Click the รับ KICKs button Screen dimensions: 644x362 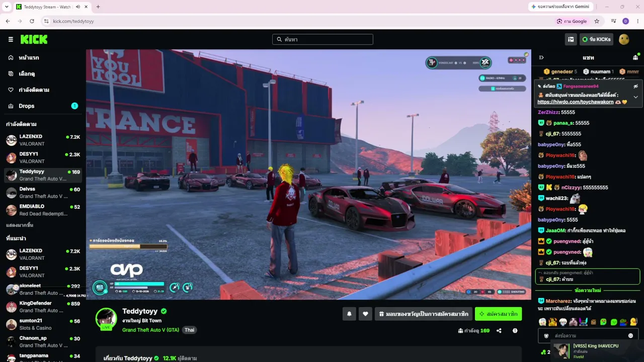(596, 39)
